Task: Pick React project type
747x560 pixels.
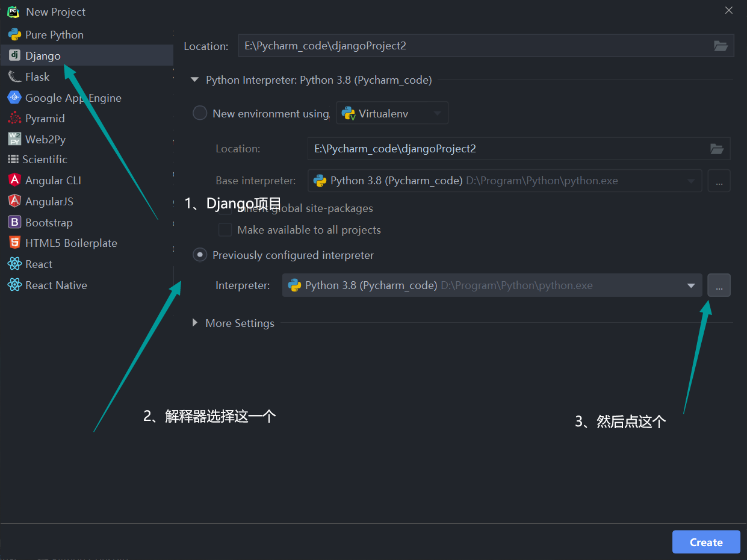Action: [x=87, y=264]
